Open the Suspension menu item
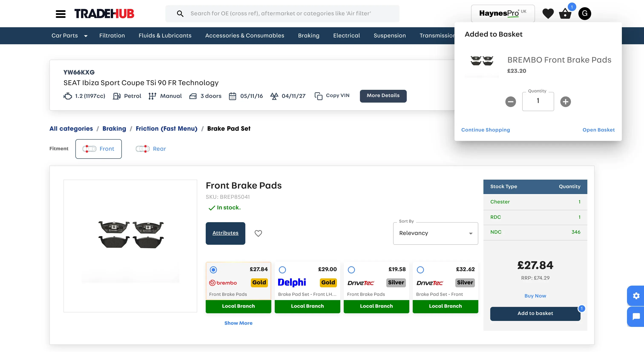The height and width of the screenshot is (352, 644). 390,36
